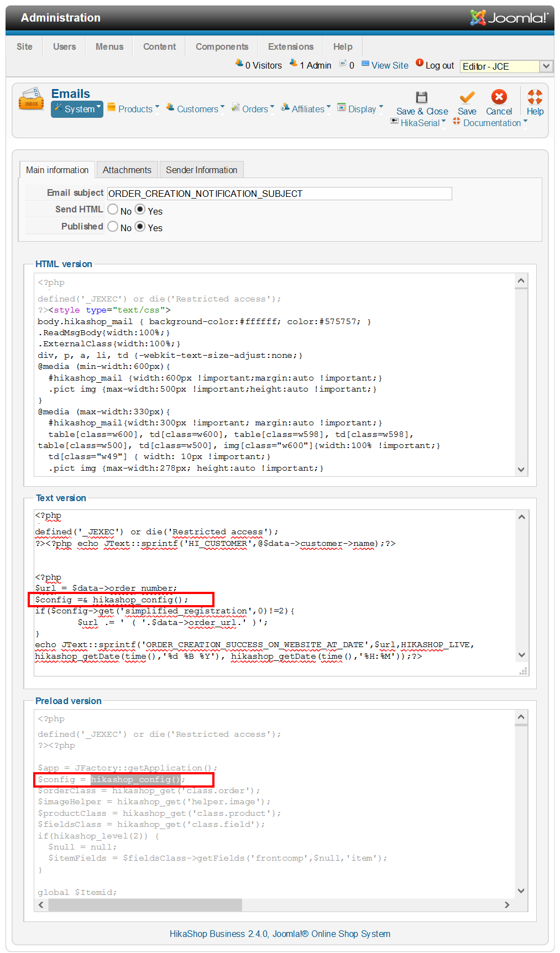The image size is (560, 953).
Task: Click the red Log out icon
Action: pos(420,63)
